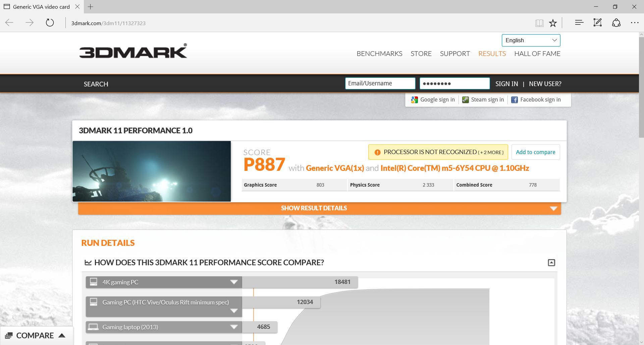Viewport: 644px width, 345px height.
Task: Click the Compare stacked pages icon
Action: click(x=9, y=336)
